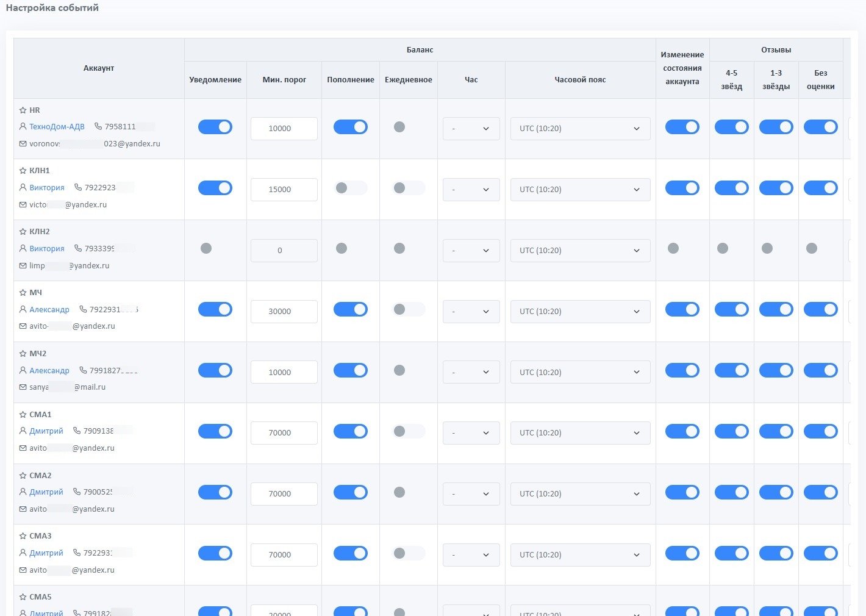
Task: Open the timezone dropdown for СМА3
Action: (581, 555)
